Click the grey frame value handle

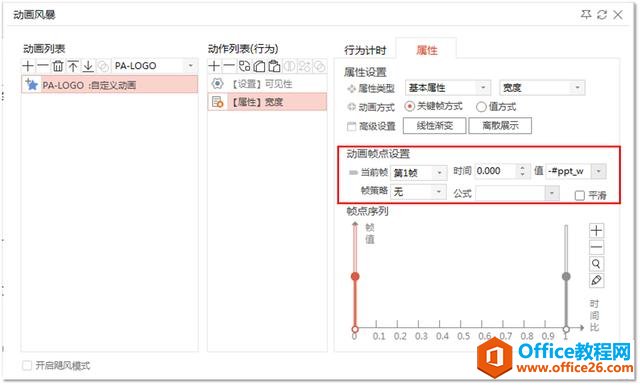566,276
